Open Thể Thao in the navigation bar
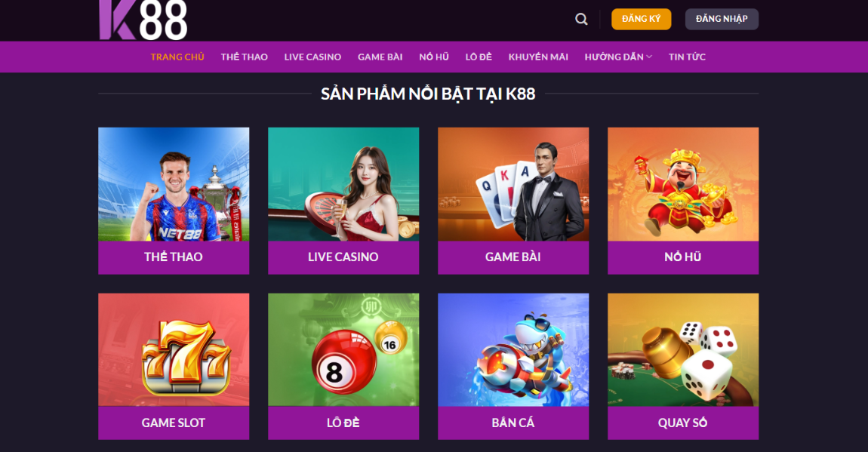868x452 pixels. [244, 57]
